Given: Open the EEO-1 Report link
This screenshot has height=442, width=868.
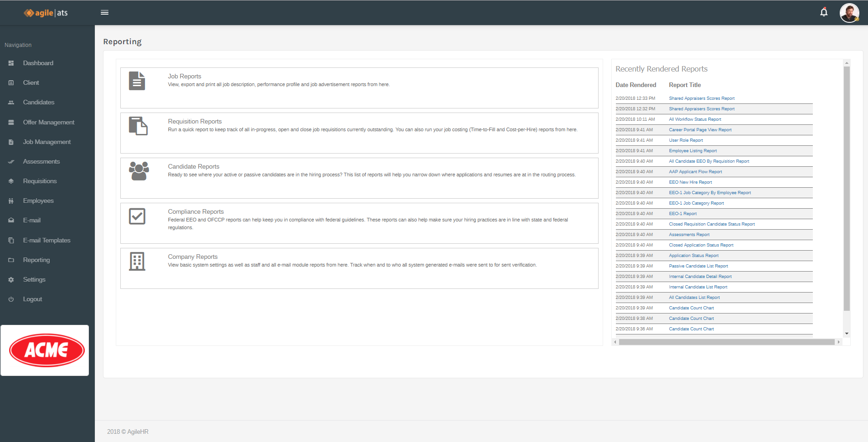Looking at the screenshot, I should 682,213.
